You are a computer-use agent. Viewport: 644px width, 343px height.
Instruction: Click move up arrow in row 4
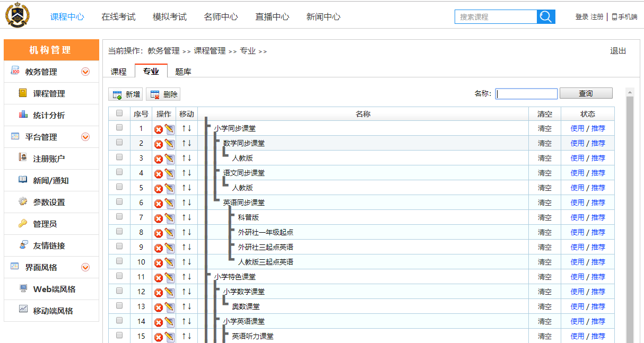point(184,173)
